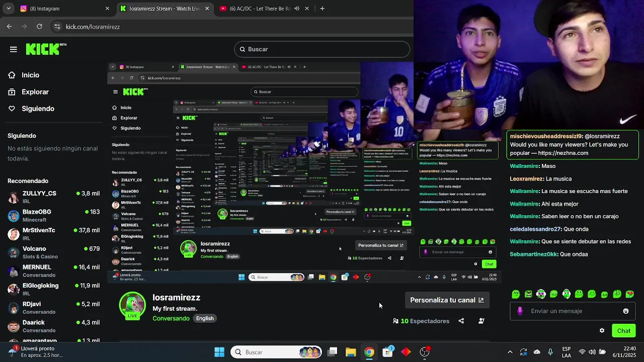Click the 10 Espectadores viewer count
The image size is (644, 362).
(x=421, y=321)
